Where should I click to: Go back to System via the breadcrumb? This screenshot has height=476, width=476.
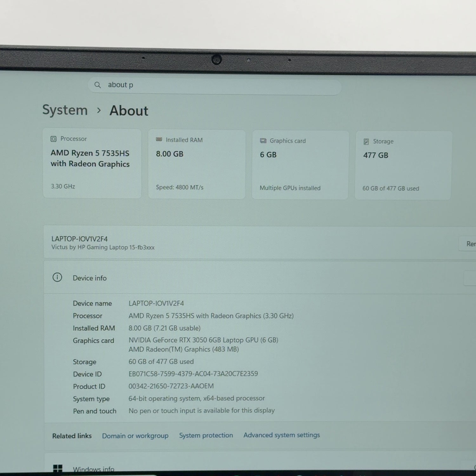click(x=65, y=110)
